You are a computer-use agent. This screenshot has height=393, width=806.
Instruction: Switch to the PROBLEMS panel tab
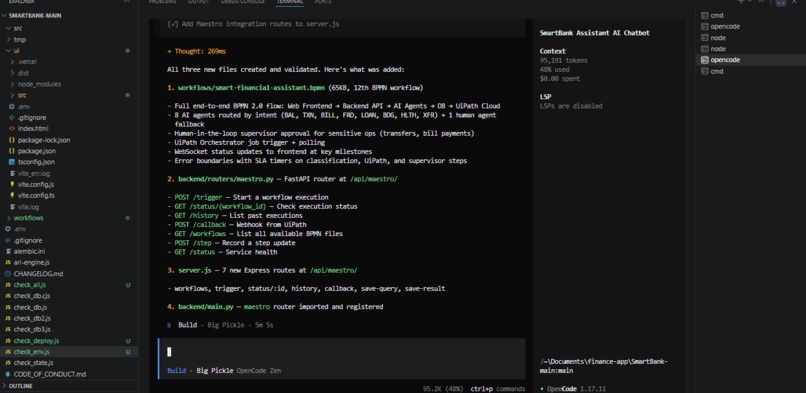(162, 2)
